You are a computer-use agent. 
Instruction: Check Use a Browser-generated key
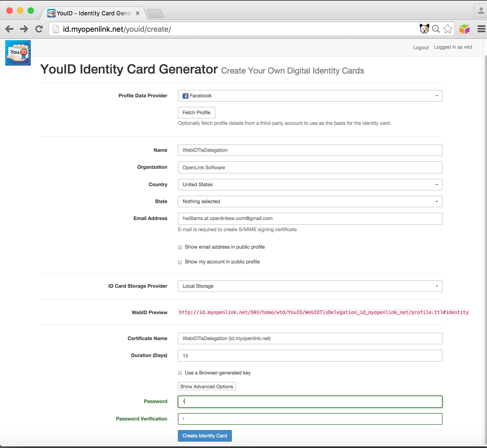click(180, 373)
